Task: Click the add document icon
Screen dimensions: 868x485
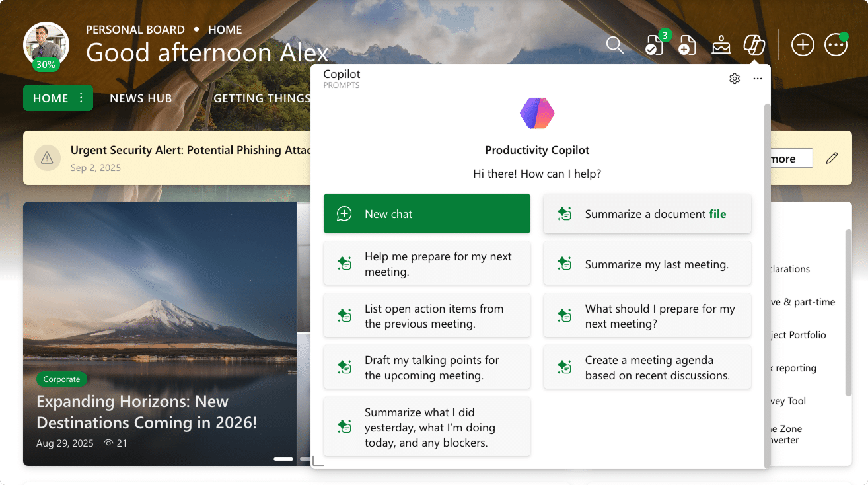Action: pos(688,45)
